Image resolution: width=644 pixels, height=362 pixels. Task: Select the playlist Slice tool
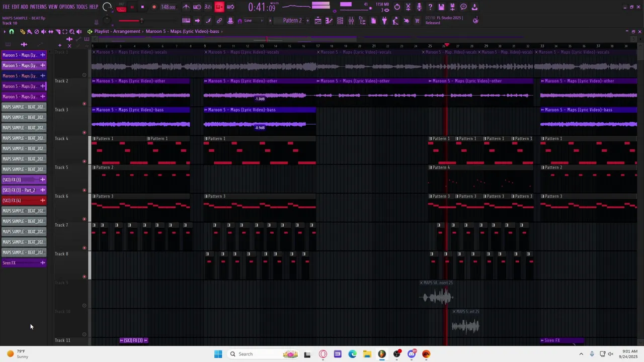point(58,32)
